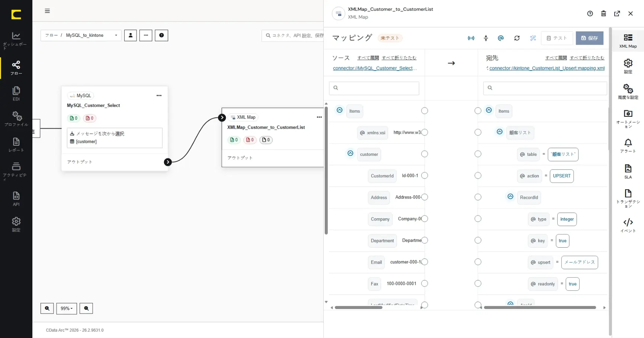Select the destination upsert attribute mapping circle

[x=478, y=262]
